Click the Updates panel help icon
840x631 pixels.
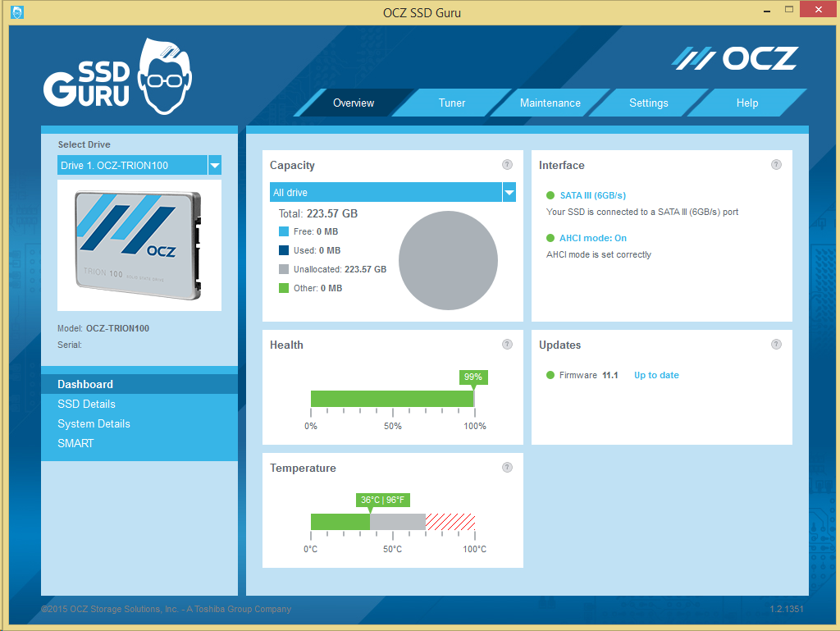[x=776, y=345]
